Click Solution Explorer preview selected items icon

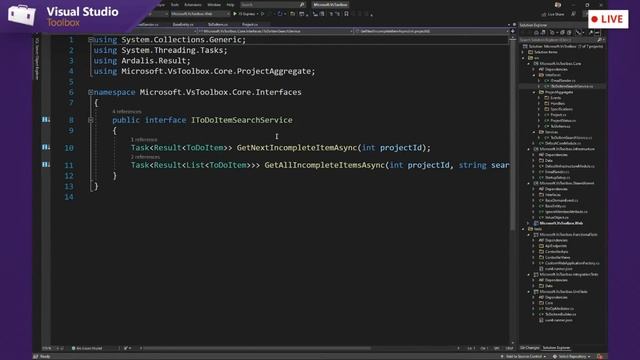[597, 33]
